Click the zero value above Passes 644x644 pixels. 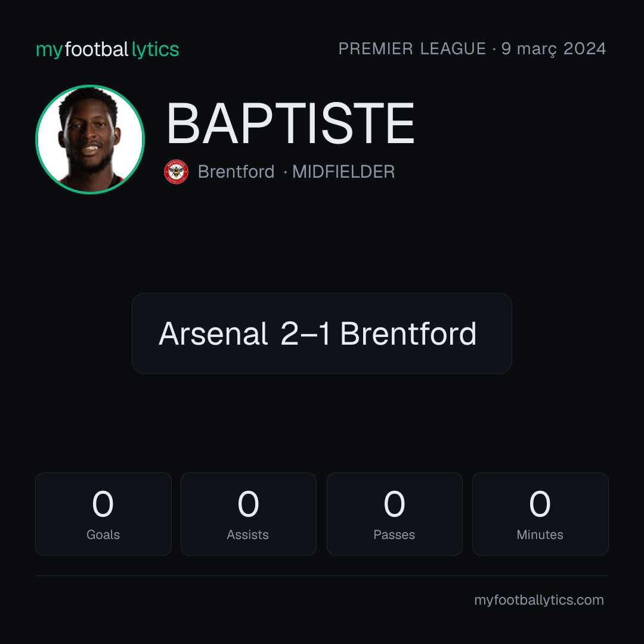pos(394,504)
